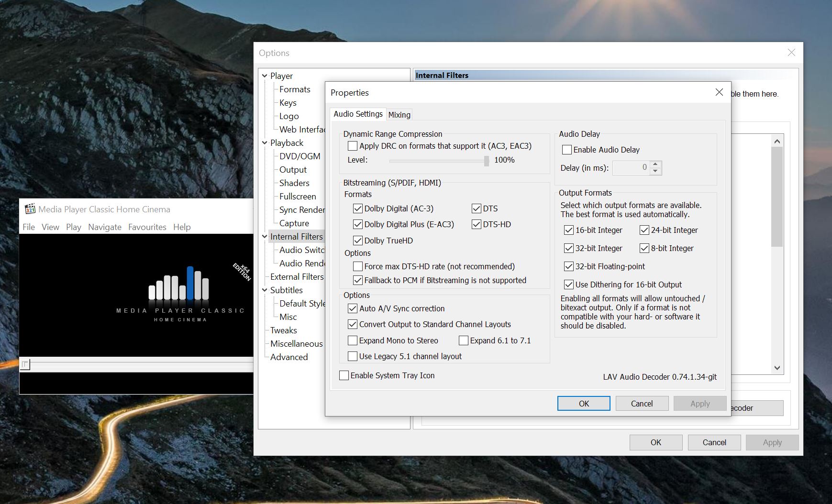This screenshot has width=832, height=504.
Task: Collapse the Playback tree node
Action: 265,142
